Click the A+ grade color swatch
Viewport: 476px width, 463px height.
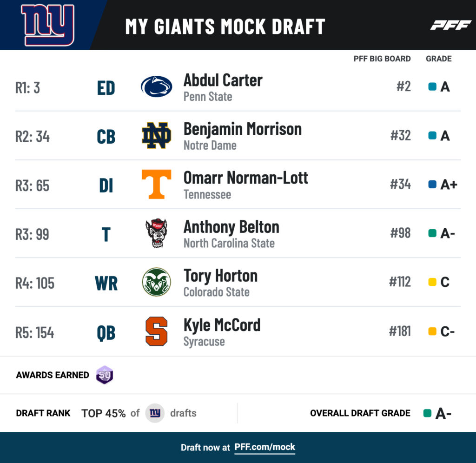coord(432,184)
